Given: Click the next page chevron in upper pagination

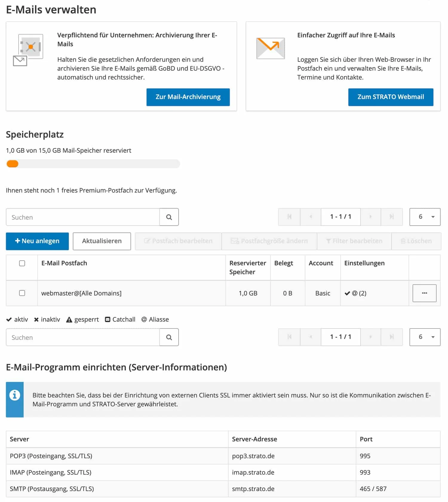Looking at the screenshot, I should pos(370,217).
